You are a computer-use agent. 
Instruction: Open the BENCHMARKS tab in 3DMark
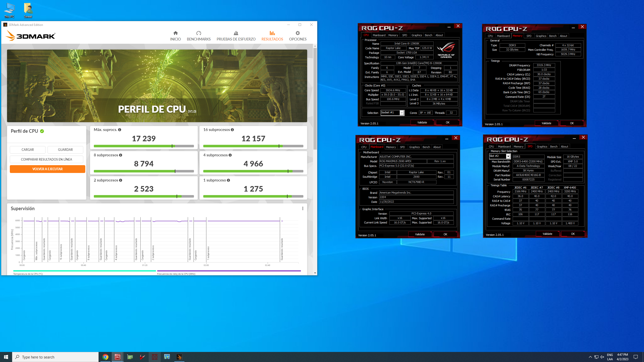[x=199, y=36]
